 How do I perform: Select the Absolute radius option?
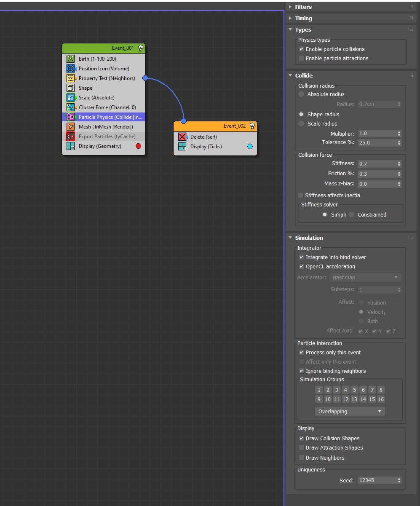[x=301, y=94]
